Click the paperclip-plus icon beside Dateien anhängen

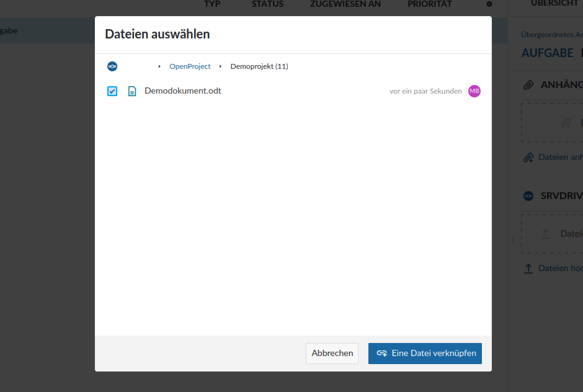[528, 157]
